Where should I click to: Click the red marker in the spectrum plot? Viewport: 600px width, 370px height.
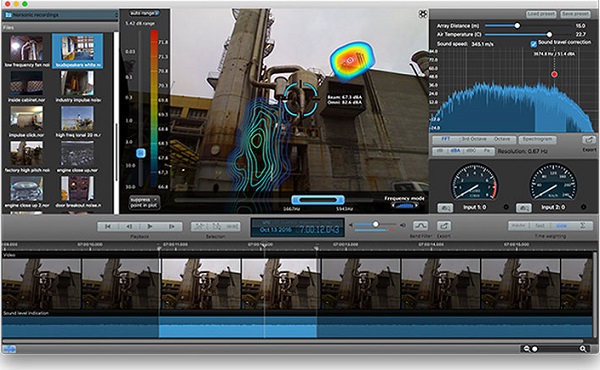click(554, 74)
